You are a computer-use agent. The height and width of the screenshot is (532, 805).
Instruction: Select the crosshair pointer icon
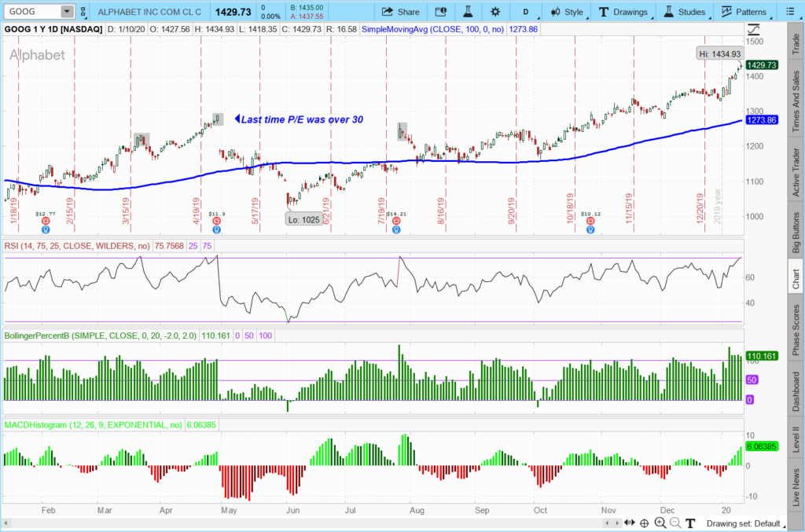click(x=645, y=523)
